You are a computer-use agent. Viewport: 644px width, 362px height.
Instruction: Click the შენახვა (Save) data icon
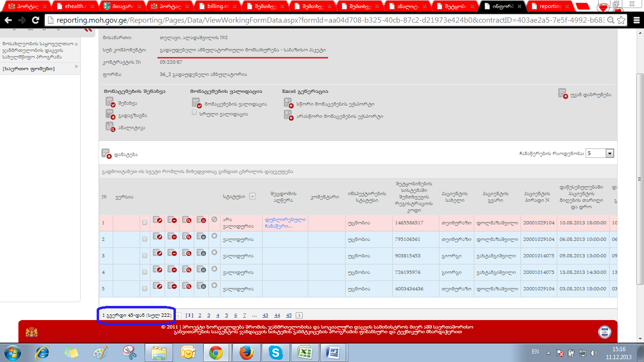[x=110, y=102]
